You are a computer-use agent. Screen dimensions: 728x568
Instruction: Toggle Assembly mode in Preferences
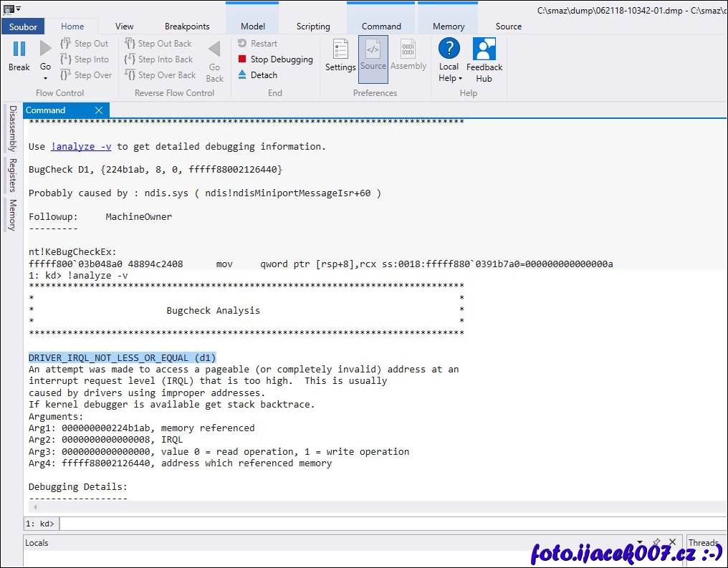[x=408, y=55]
